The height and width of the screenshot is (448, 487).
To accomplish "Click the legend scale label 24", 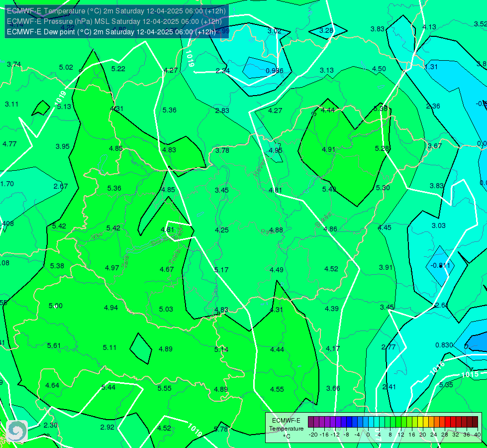I will pyautogui.click(x=434, y=435).
